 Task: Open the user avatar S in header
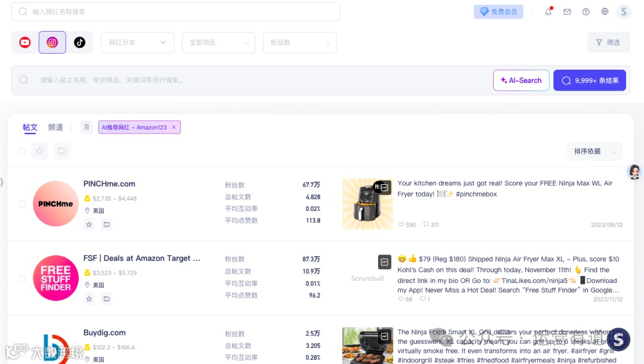click(624, 11)
